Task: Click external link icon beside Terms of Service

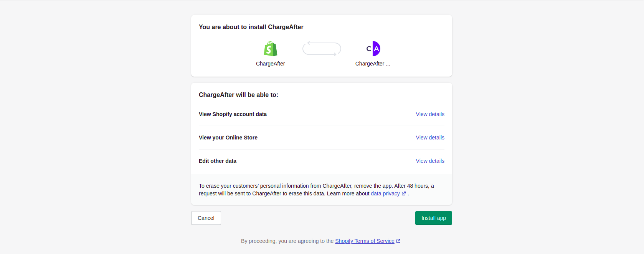Action: click(398, 241)
